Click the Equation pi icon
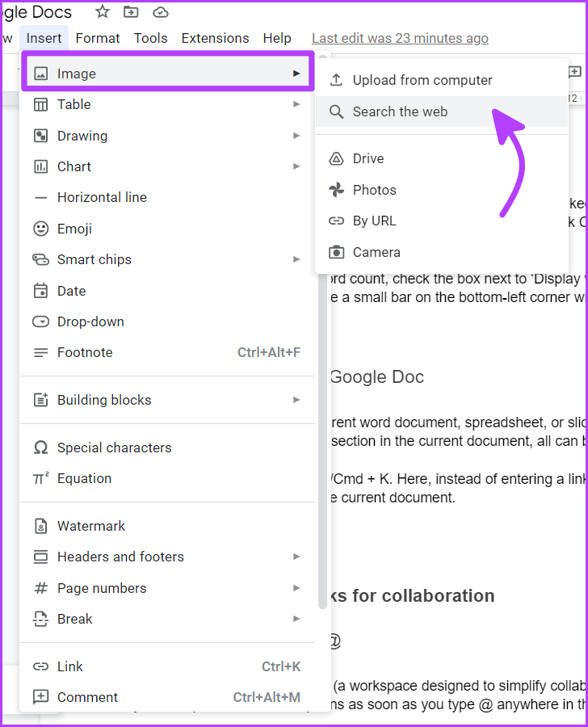Viewport: 588px width, 727px height. (x=41, y=478)
